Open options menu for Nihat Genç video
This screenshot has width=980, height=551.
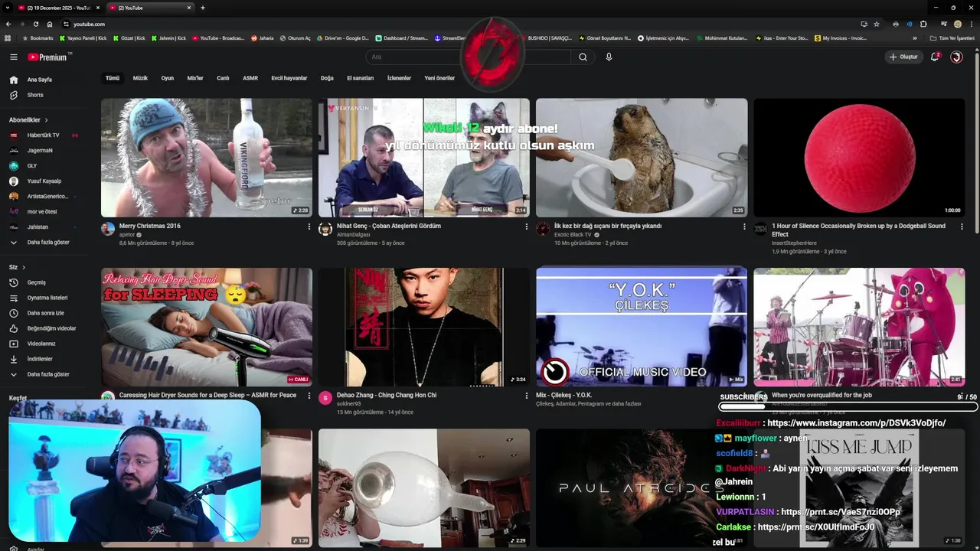[x=526, y=227]
